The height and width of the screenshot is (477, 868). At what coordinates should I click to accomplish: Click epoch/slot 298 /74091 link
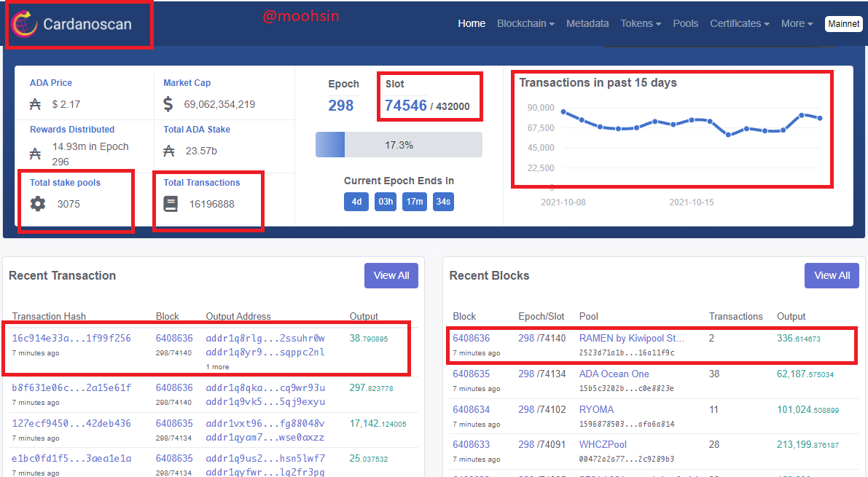(x=542, y=444)
